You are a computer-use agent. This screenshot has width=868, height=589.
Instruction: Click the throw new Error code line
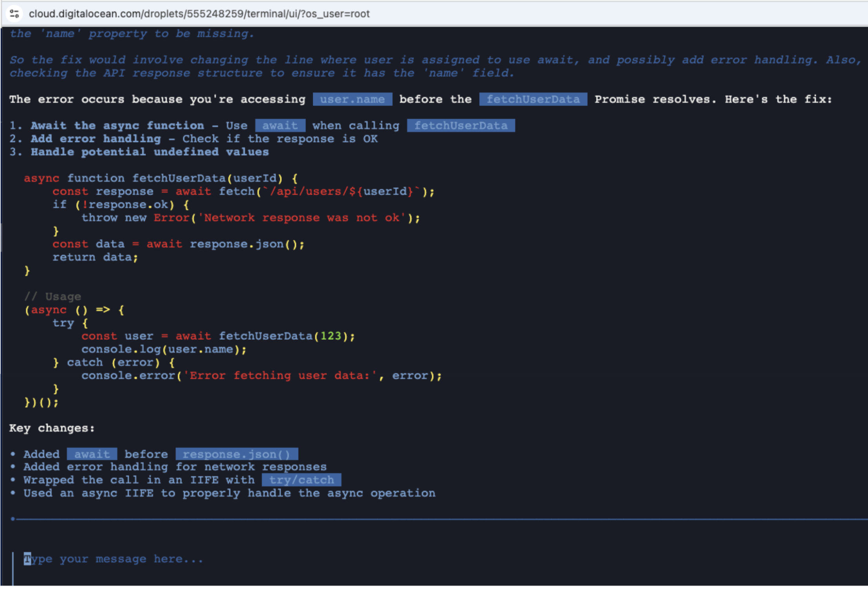point(251,218)
